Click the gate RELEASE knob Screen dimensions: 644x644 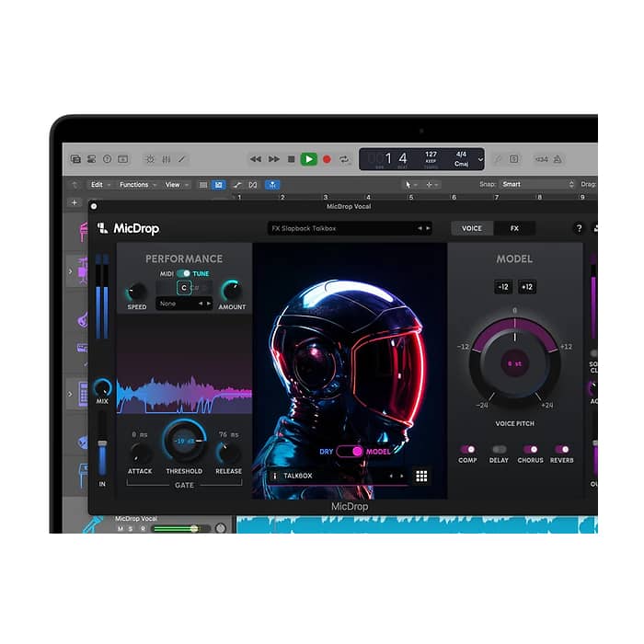[228, 454]
